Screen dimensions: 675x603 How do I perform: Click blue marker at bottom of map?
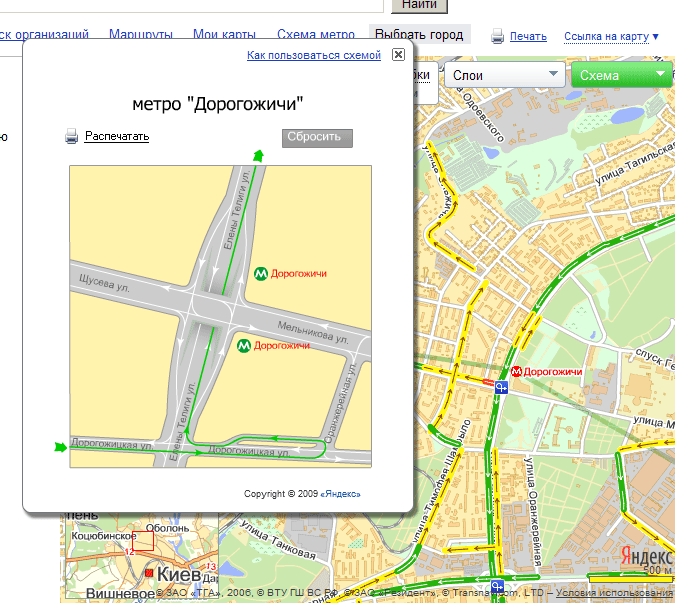coord(497,586)
